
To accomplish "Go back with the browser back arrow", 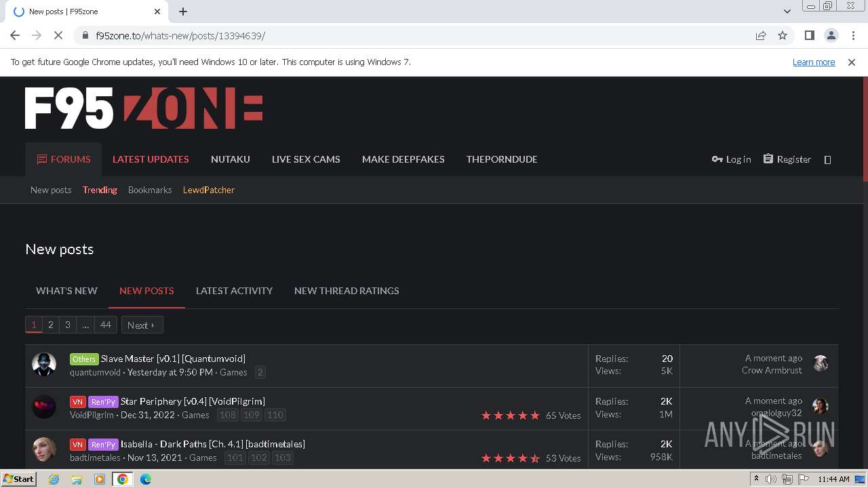I will (x=15, y=35).
